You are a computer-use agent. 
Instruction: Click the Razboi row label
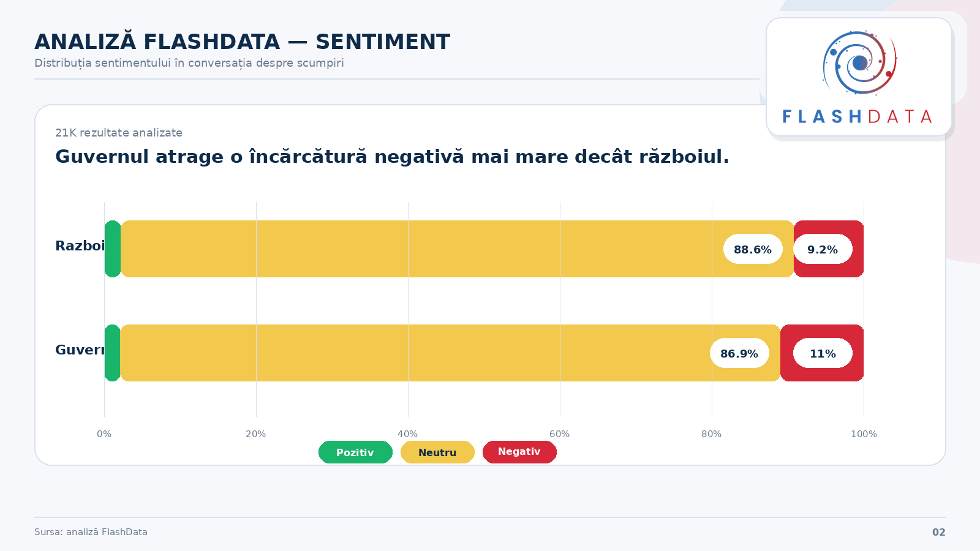pos(80,246)
